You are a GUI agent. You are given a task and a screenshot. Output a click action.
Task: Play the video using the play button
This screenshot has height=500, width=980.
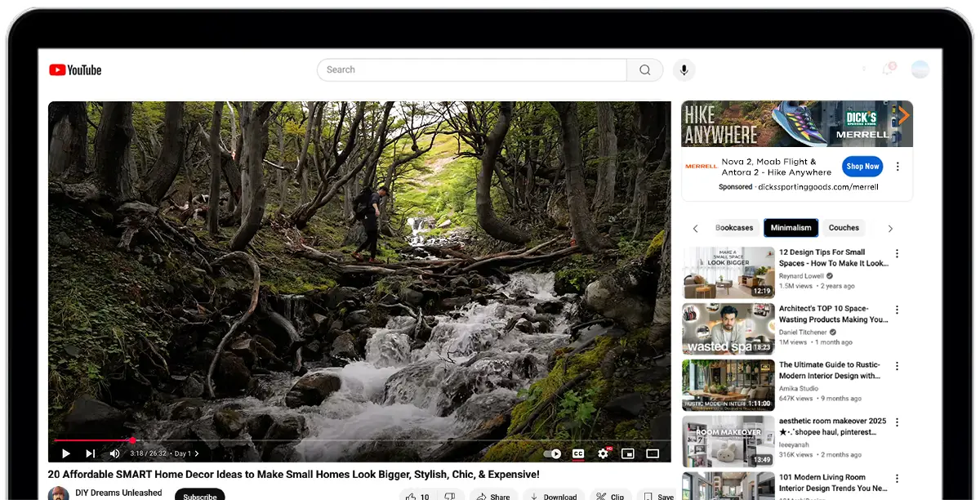pyautogui.click(x=66, y=453)
